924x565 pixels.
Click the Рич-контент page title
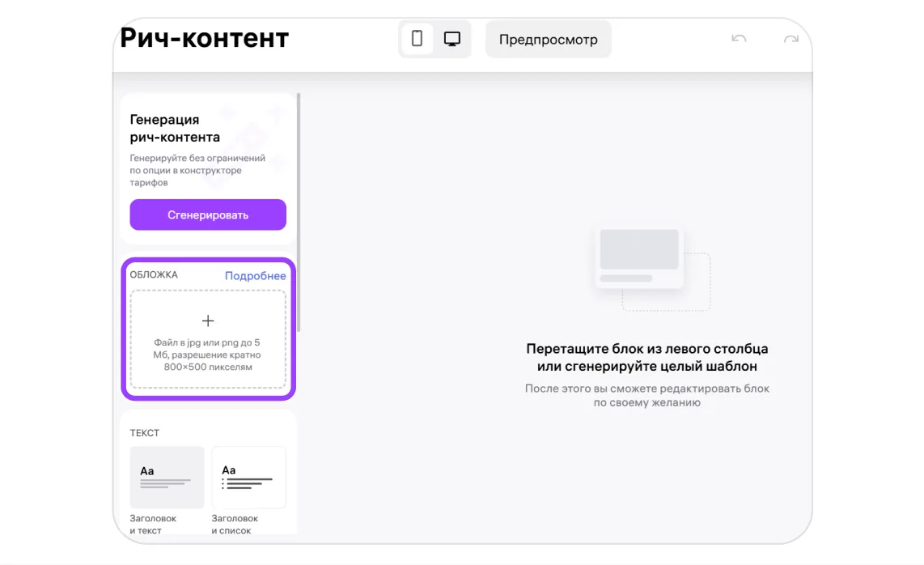(205, 38)
